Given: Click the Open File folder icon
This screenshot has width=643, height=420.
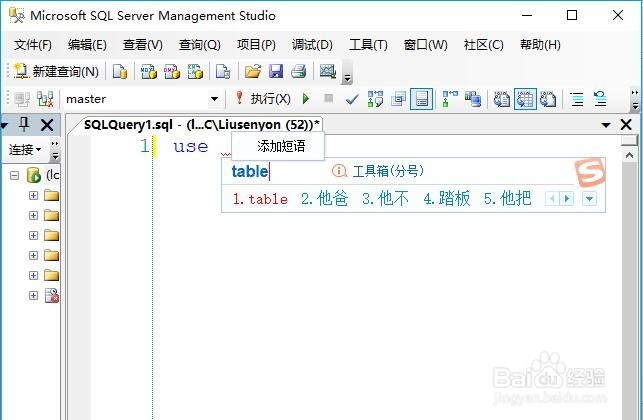Looking at the screenshot, I should point(253,71).
